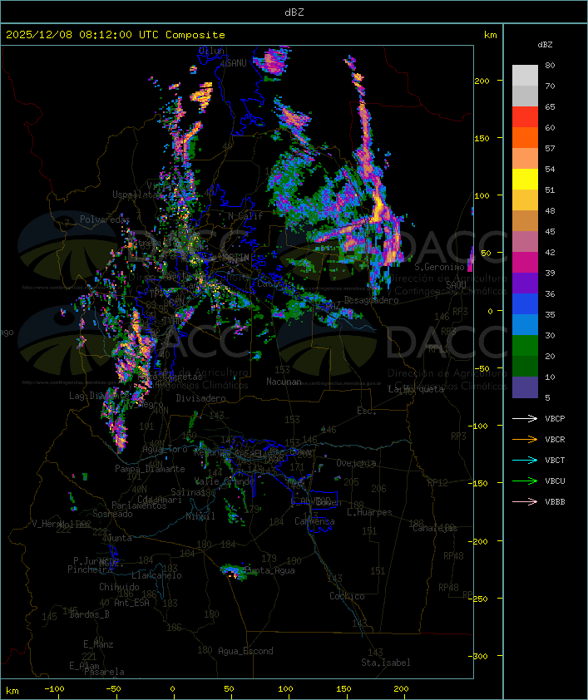588x700 pixels.
Task: Click the N_Calif map label
Action: point(245,216)
